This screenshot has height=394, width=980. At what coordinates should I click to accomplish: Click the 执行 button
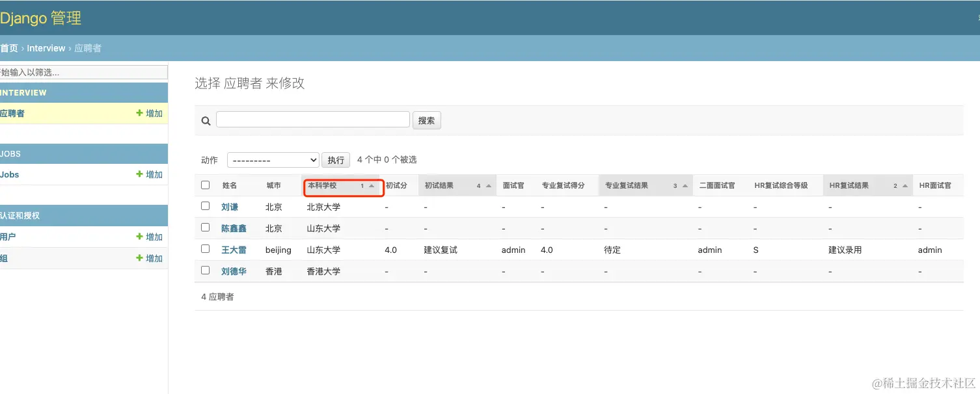point(336,160)
